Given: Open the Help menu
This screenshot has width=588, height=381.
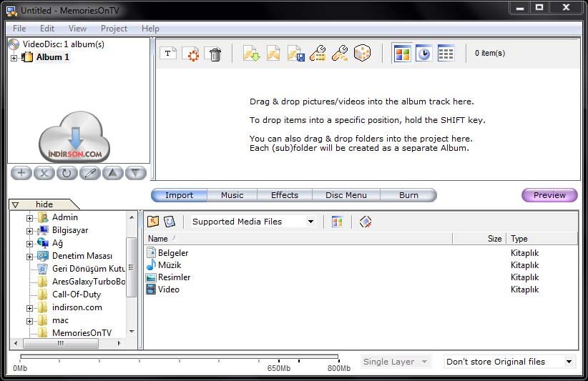Looking at the screenshot, I should point(150,29).
